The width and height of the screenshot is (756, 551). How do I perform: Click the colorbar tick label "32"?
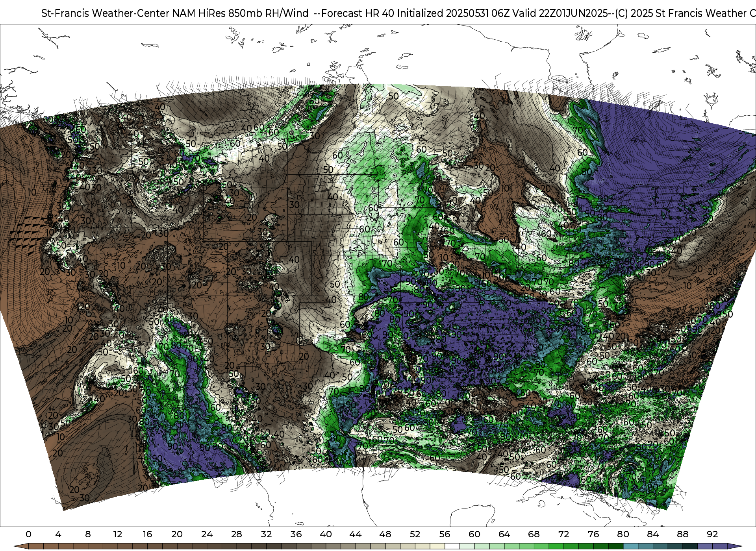click(x=266, y=534)
